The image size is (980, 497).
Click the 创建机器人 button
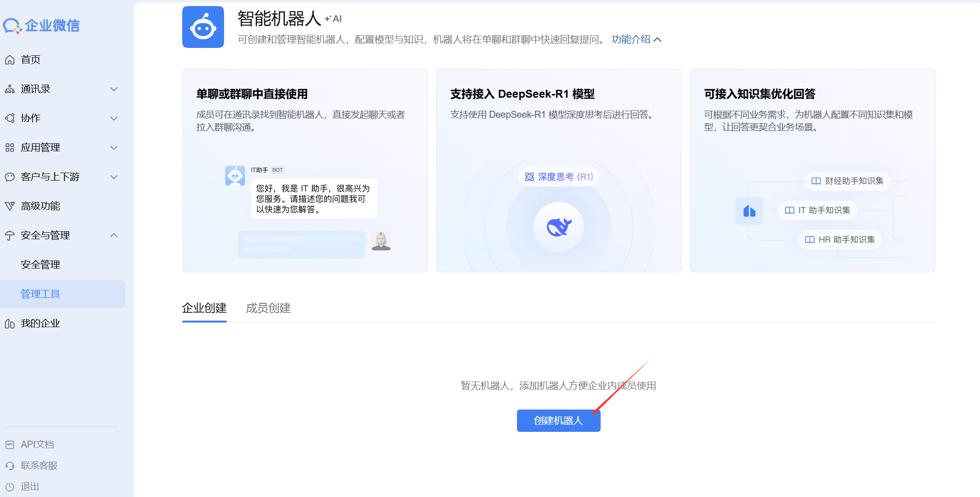[x=559, y=421]
